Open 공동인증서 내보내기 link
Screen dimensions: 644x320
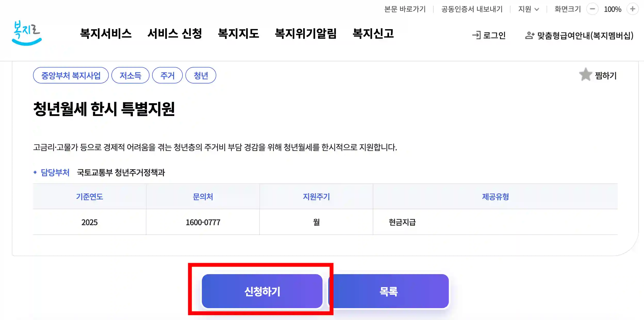(472, 9)
